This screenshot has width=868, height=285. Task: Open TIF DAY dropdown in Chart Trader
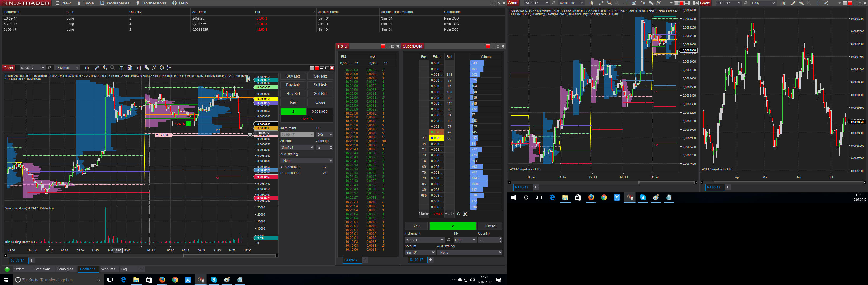[x=324, y=135]
